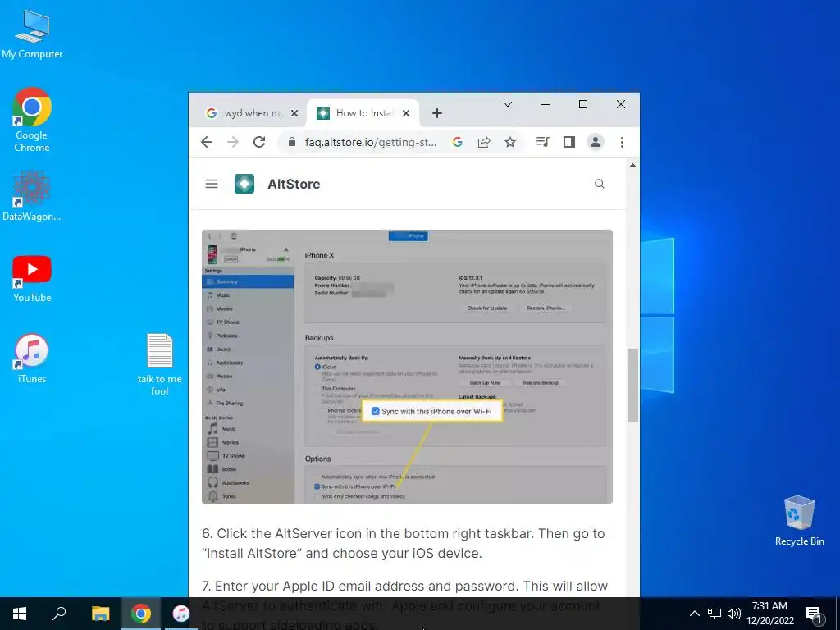Show hidden system tray icons
The width and height of the screenshot is (840, 630).
(694, 614)
